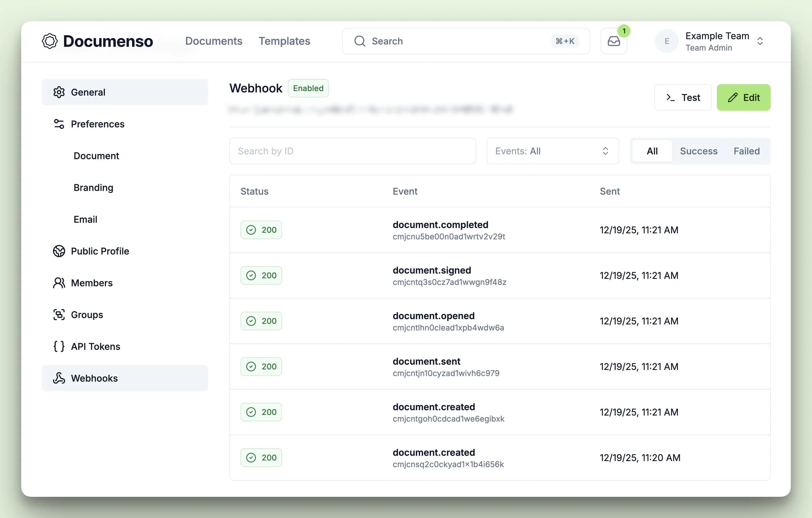The height and width of the screenshot is (518, 812).
Task: Filter webhook logs by Success
Action: [x=698, y=151]
